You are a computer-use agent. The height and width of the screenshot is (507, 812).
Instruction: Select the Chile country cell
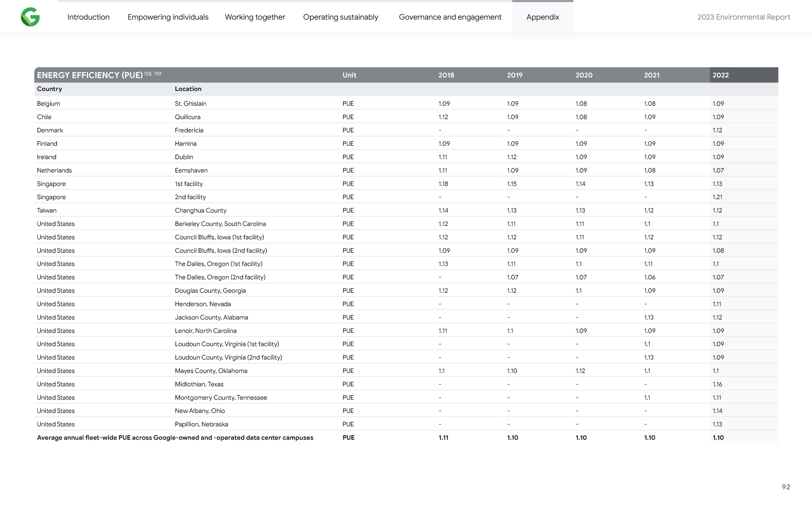tap(44, 117)
